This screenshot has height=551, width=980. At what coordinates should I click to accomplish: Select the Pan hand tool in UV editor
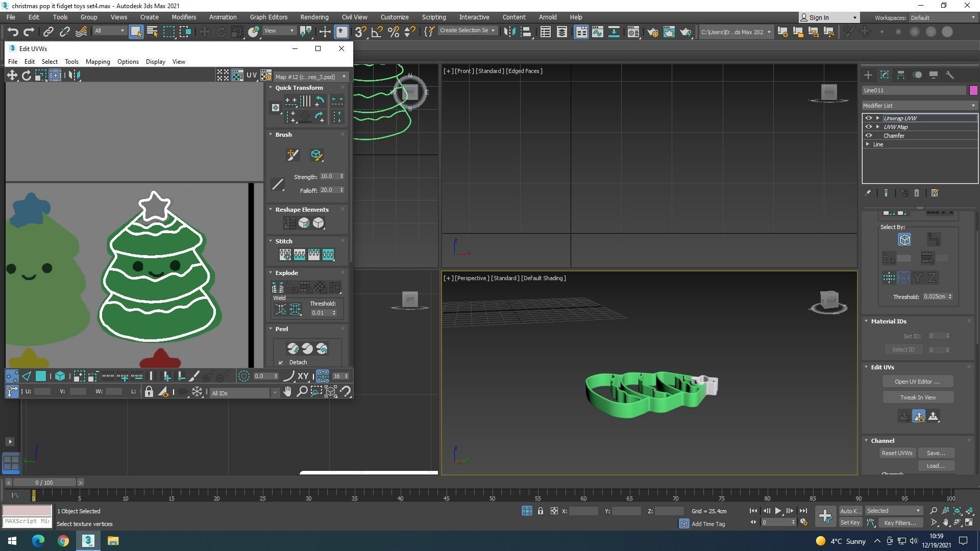click(x=287, y=392)
